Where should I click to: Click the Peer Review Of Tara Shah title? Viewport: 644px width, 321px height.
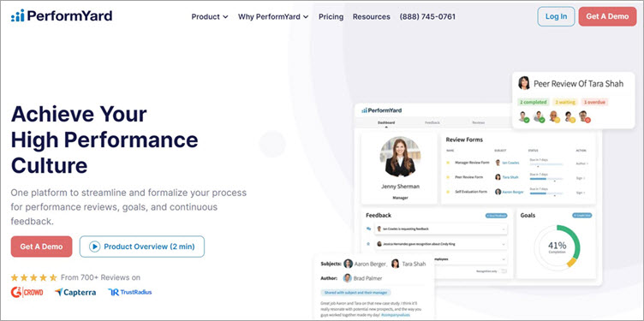point(578,84)
